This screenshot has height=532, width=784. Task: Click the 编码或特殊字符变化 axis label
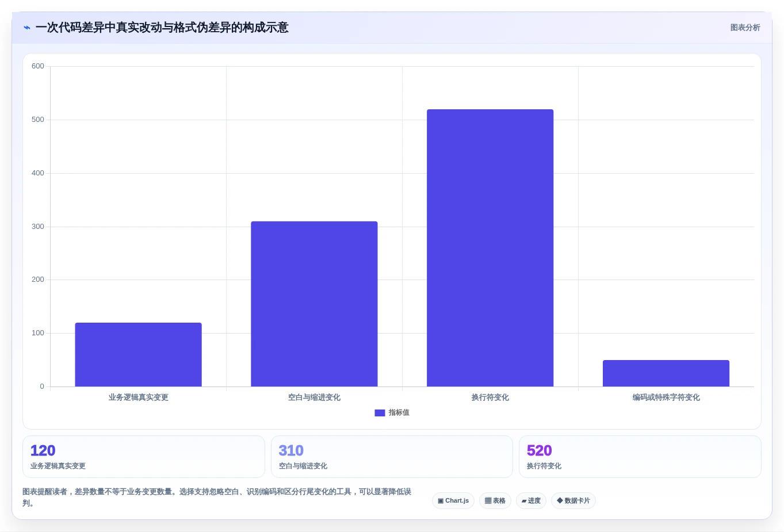[x=666, y=397]
